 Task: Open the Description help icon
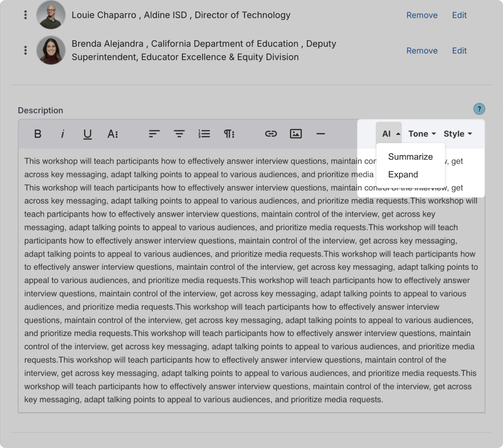tap(479, 109)
